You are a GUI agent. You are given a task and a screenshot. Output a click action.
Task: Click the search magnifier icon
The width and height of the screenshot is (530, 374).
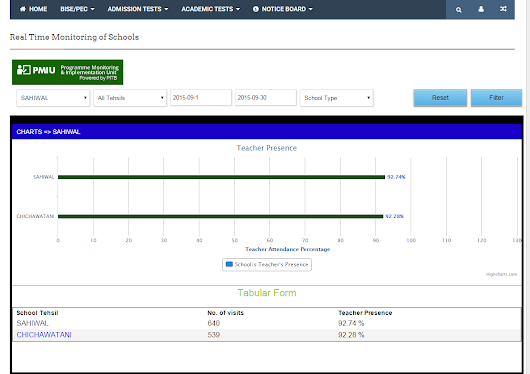click(x=458, y=9)
